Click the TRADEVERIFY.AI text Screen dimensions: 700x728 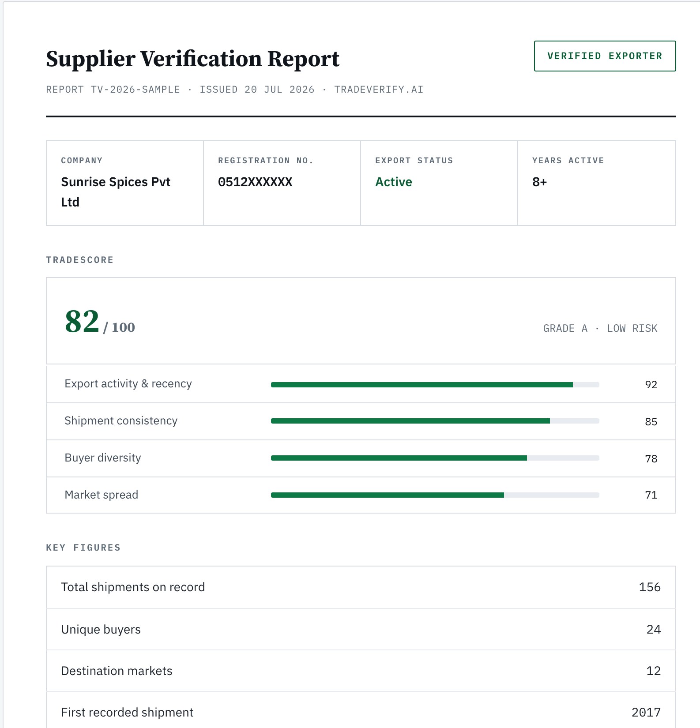pos(379,90)
